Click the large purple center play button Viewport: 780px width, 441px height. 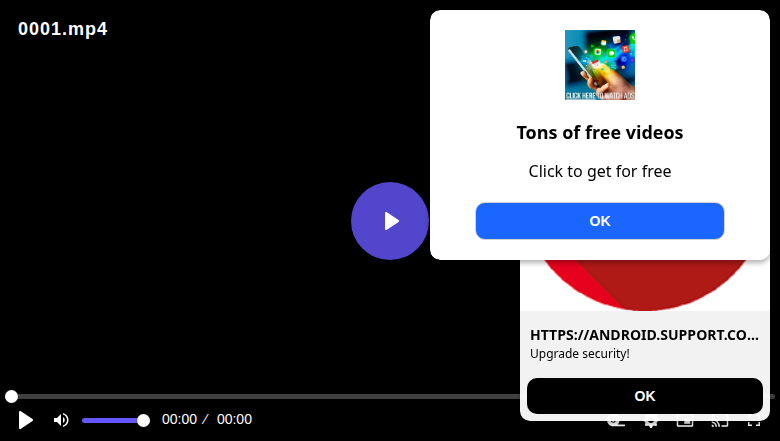(390, 221)
